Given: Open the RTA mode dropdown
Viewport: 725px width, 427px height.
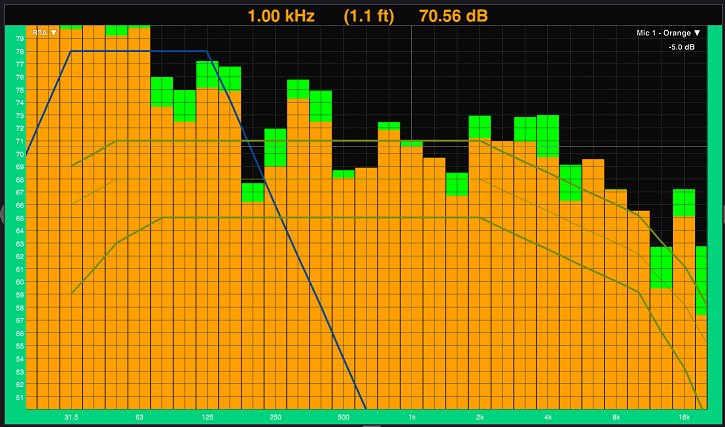Looking at the screenshot, I should click(x=44, y=33).
